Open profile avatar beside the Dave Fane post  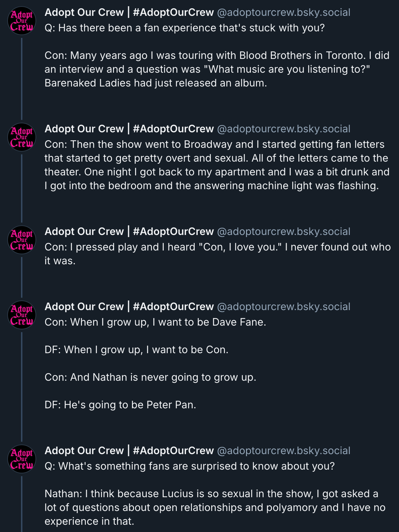coord(22,315)
